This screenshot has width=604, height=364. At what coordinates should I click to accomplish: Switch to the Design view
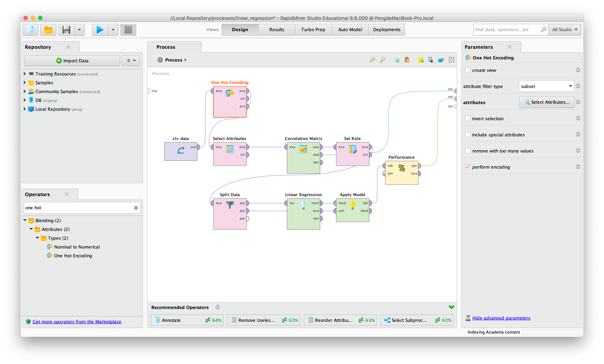click(240, 30)
